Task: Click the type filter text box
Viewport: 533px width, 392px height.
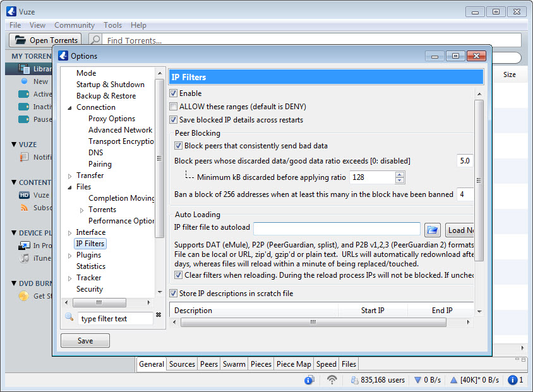Action: [115, 319]
